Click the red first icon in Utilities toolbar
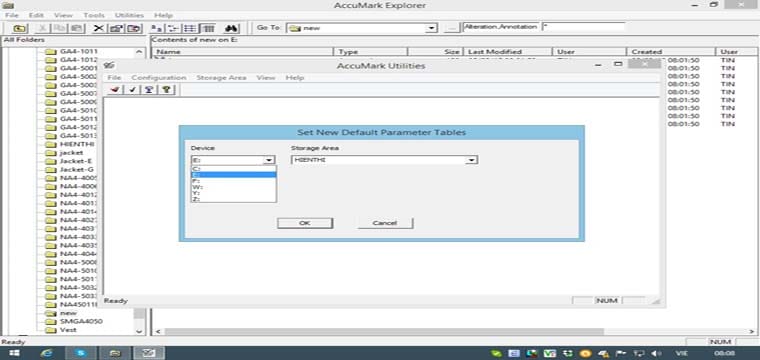 pyautogui.click(x=115, y=90)
